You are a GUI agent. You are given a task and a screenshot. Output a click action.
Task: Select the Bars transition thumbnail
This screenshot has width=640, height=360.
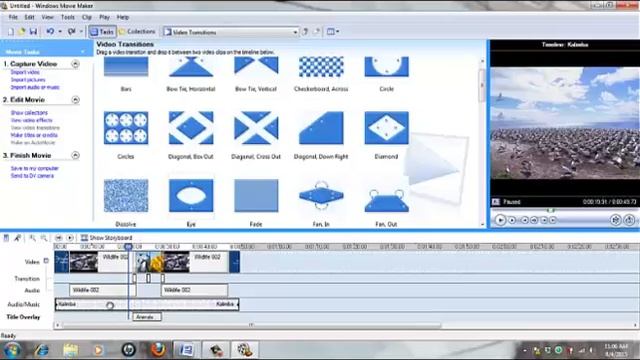click(126, 67)
